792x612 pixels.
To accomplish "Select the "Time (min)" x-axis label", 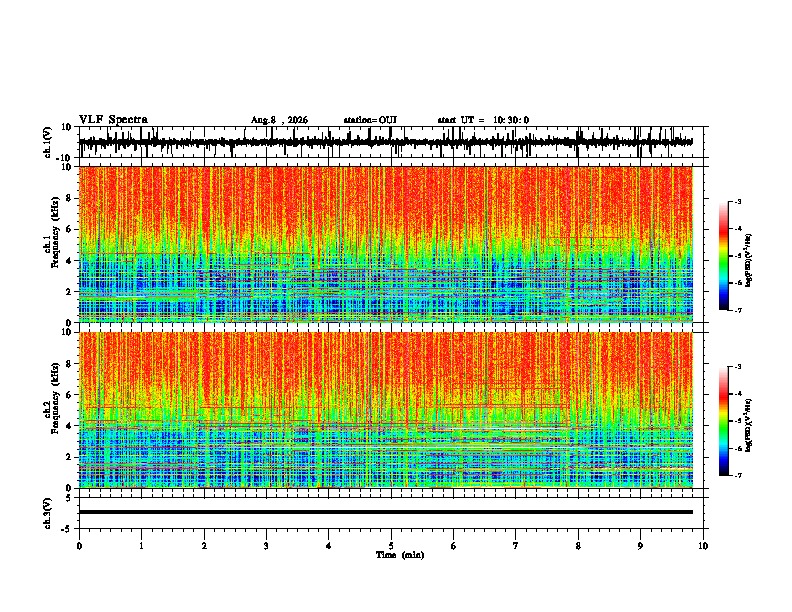I will pyautogui.click(x=400, y=555).
